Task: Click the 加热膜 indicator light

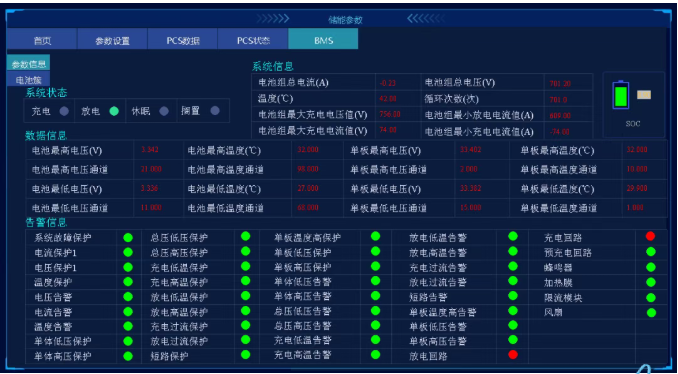Action: point(651,282)
